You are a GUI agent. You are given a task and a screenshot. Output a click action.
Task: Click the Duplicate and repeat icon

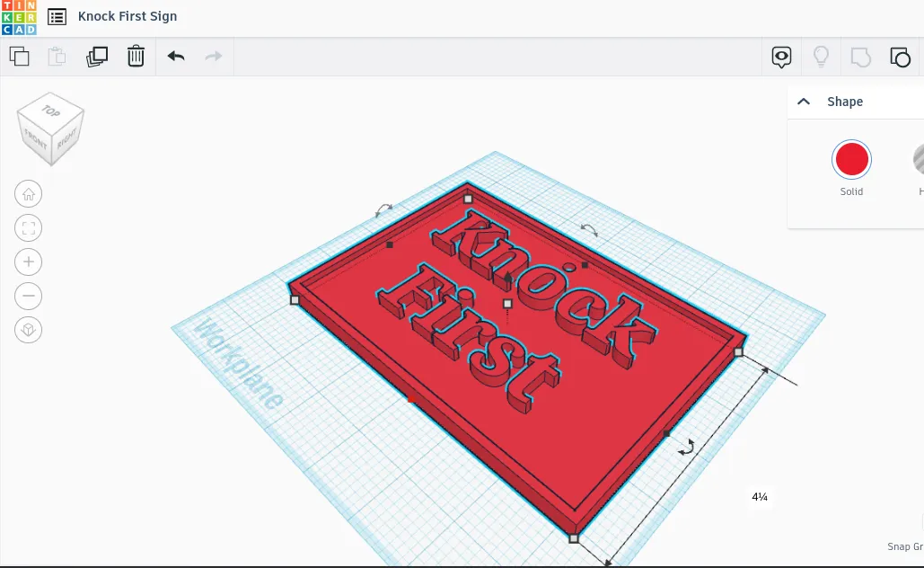(97, 56)
